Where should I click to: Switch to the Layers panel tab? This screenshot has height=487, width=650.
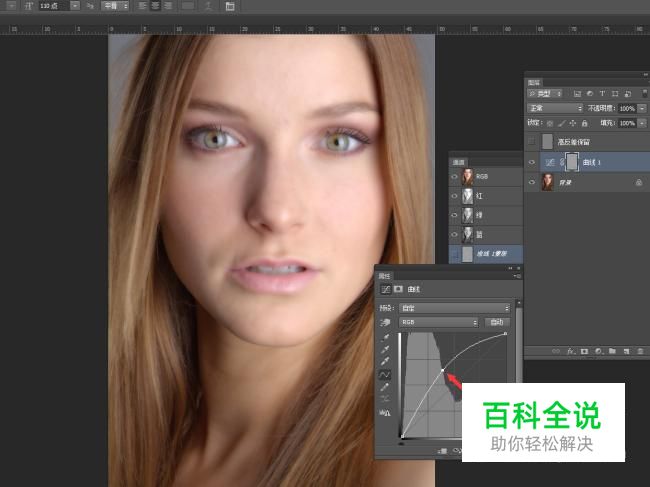click(534, 82)
